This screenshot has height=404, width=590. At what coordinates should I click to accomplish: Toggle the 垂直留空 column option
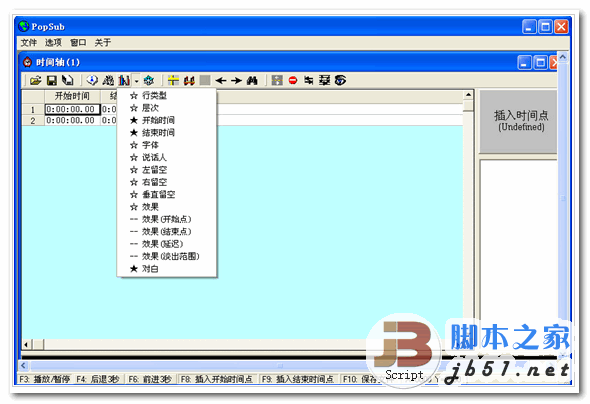click(x=167, y=195)
